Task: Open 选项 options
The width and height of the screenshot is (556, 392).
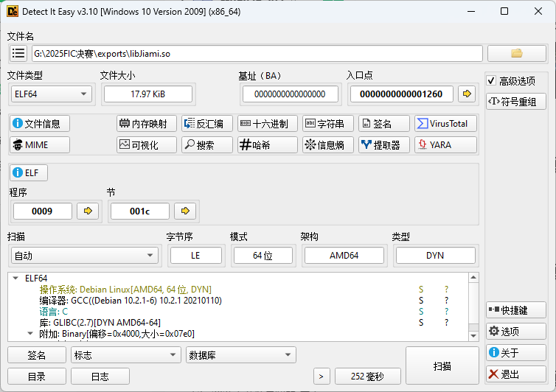Action: [516, 332]
